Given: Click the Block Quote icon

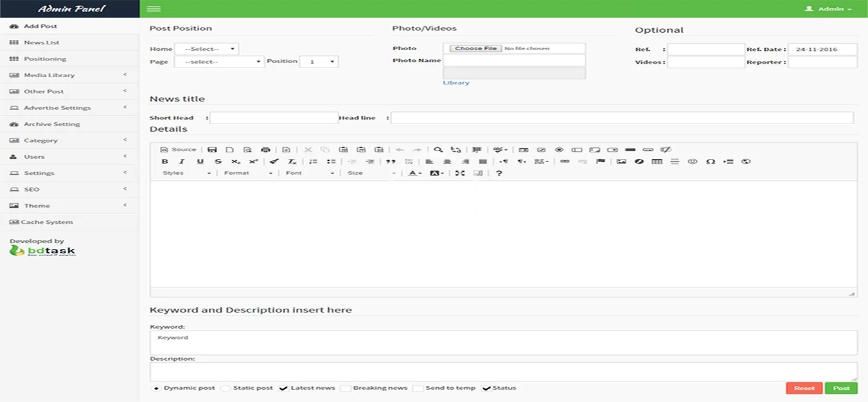Looking at the screenshot, I should tap(391, 161).
